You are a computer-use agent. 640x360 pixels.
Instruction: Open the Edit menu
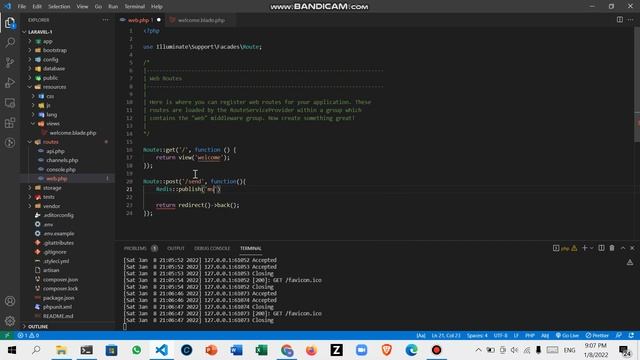pos(37,7)
